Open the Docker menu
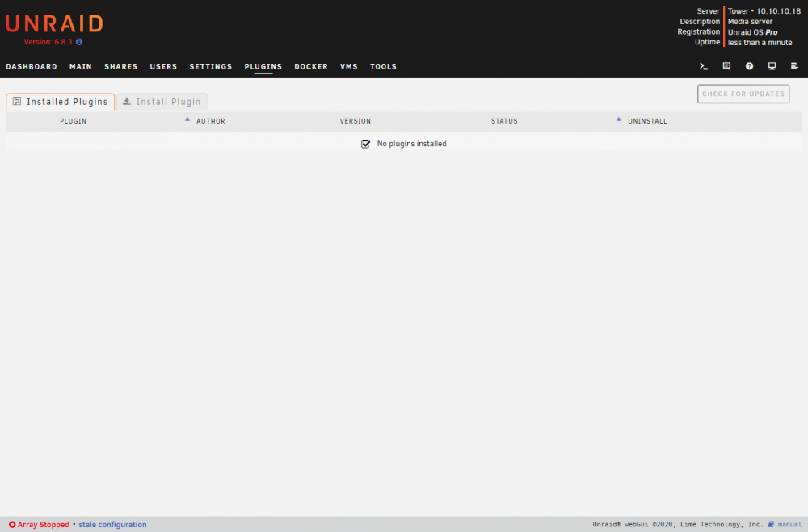 click(311, 66)
